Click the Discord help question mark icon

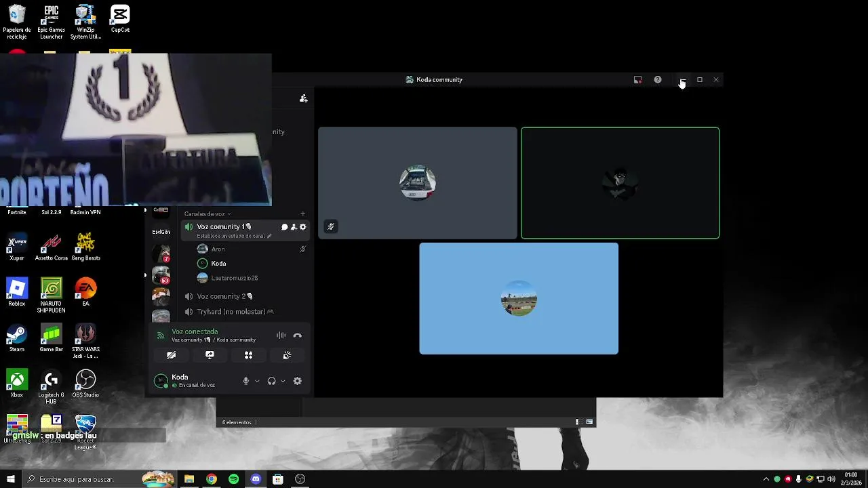658,80
